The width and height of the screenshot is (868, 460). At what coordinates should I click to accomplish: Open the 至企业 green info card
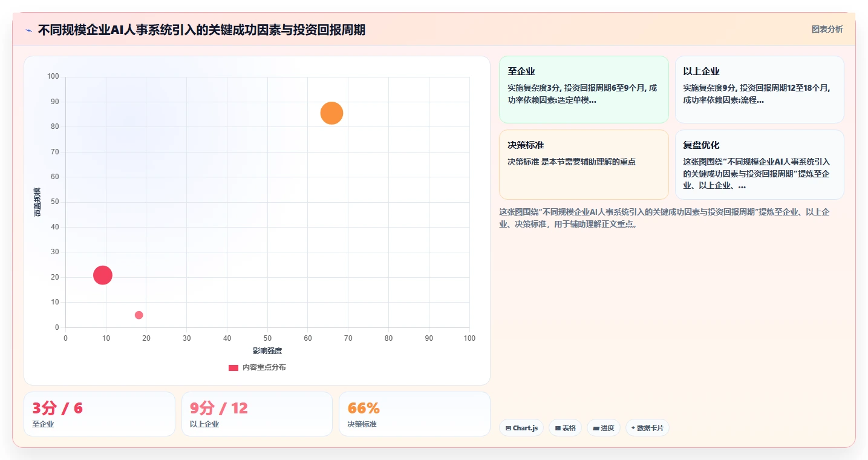[584, 90]
